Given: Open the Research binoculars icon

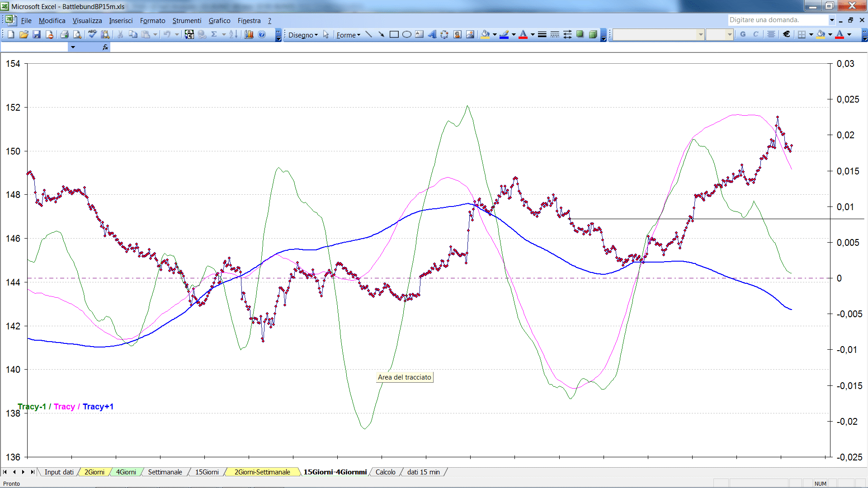Looking at the screenshot, I should point(105,34).
